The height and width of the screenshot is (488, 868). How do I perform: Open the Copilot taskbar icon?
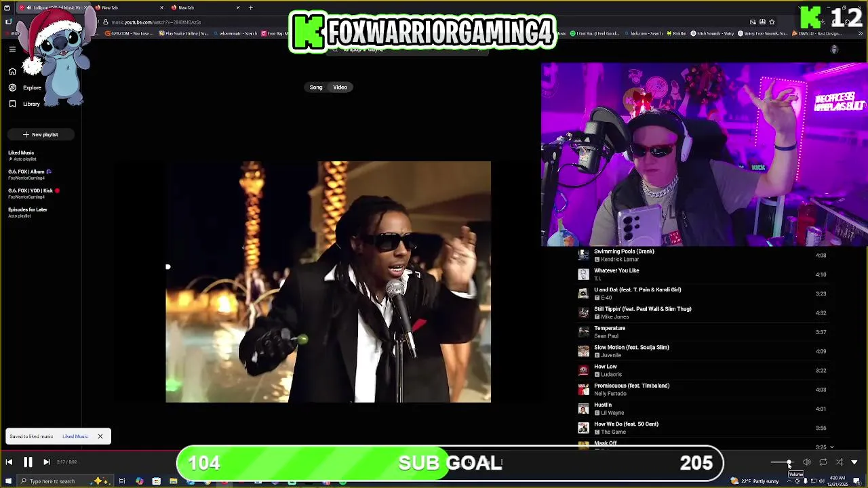click(140, 481)
